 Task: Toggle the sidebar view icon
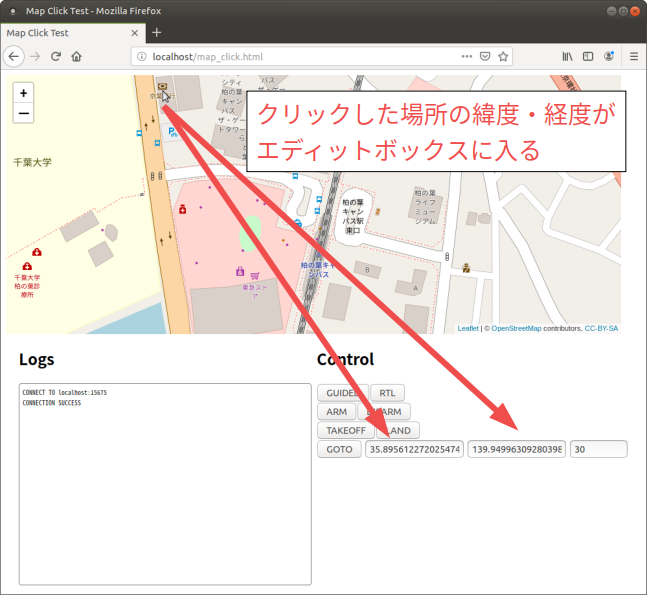click(x=588, y=57)
